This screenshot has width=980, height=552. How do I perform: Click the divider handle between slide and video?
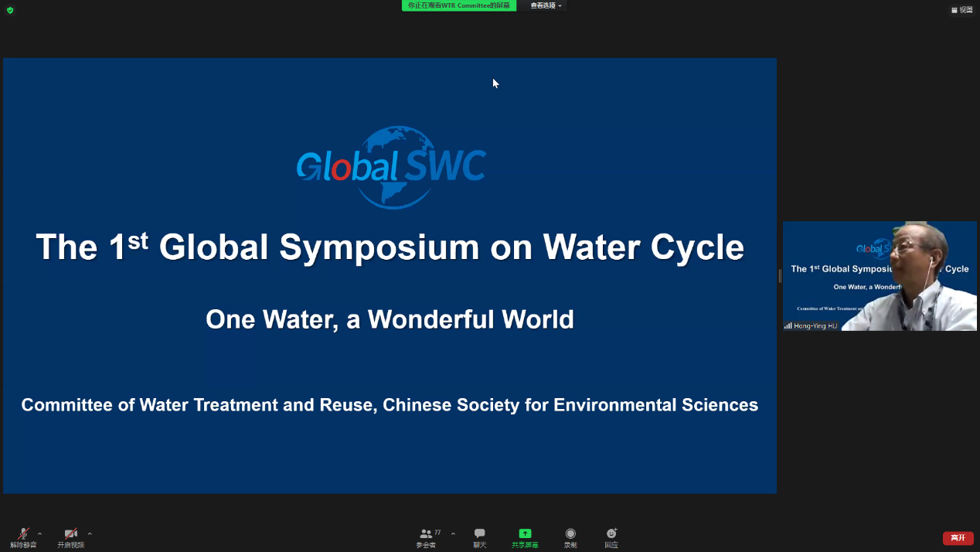coord(780,276)
